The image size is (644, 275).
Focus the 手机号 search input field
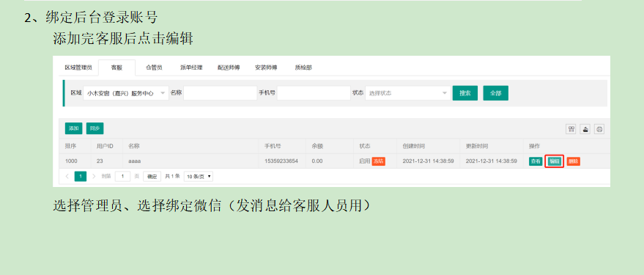[314, 93]
